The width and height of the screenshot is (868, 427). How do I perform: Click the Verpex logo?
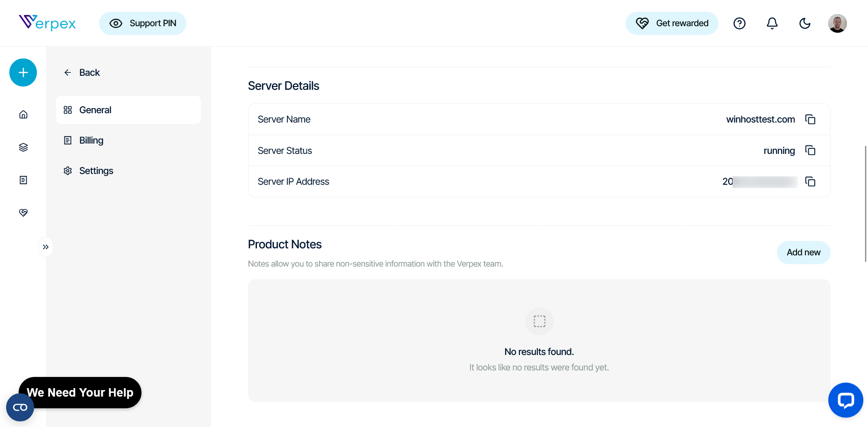[x=47, y=22]
